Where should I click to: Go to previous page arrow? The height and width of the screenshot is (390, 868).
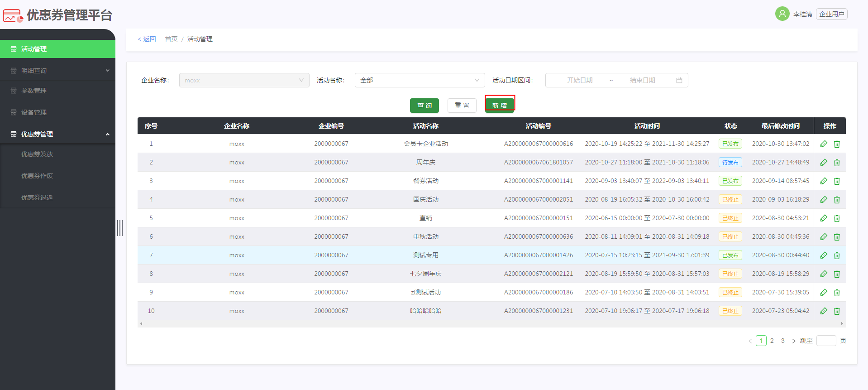click(750, 341)
